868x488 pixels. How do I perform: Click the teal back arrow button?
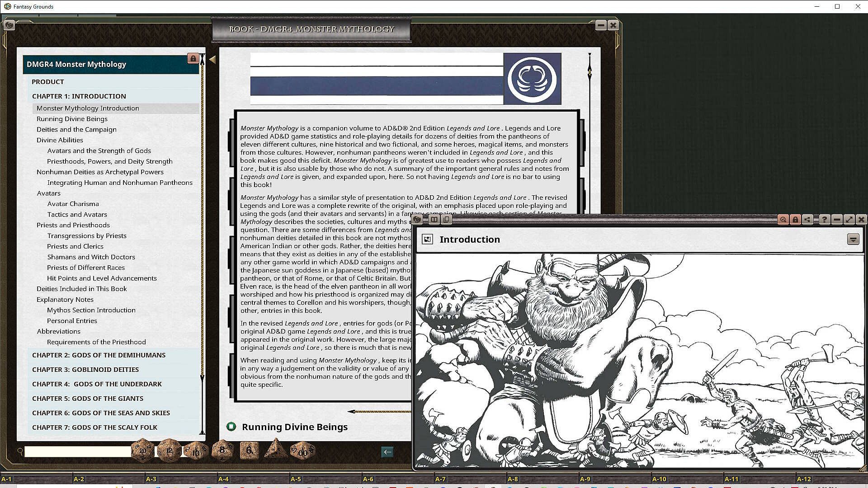387,452
